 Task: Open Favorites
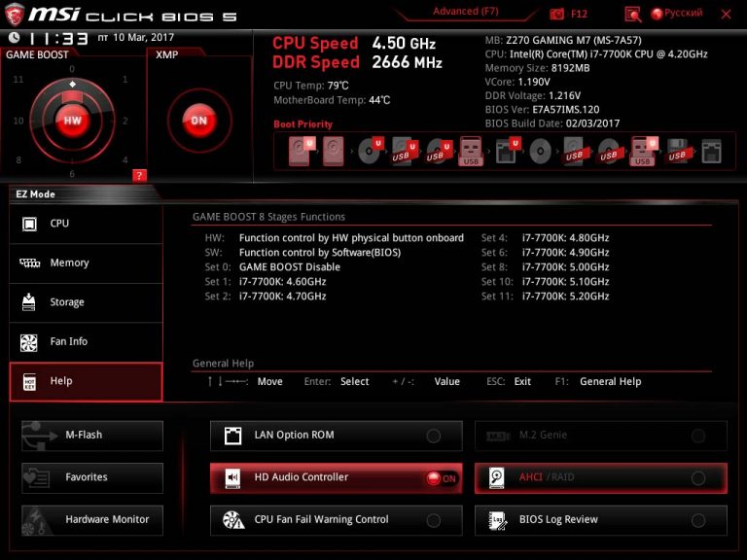(x=92, y=477)
